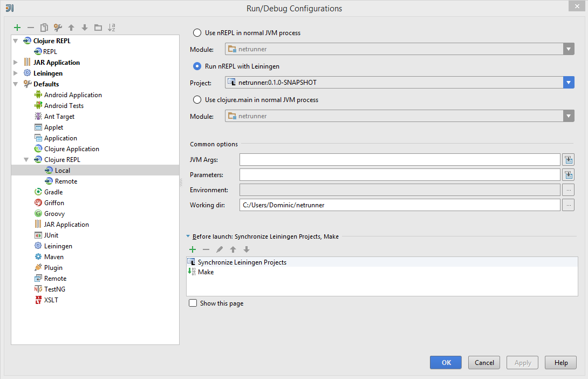Collapse Defaults tree node
The width and height of the screenshot is (588, 379).
point(16,84)
